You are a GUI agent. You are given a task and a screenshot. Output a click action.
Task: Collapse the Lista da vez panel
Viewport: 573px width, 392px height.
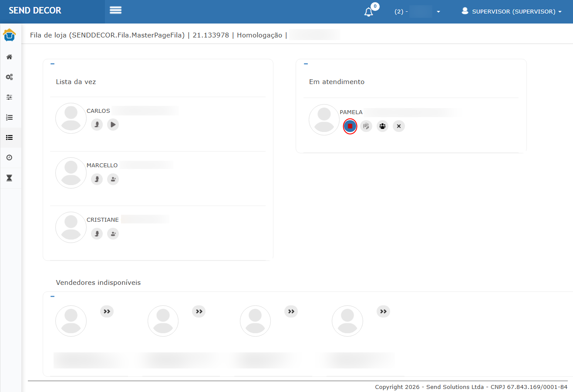pyautogui.click(x=52, y=64)
